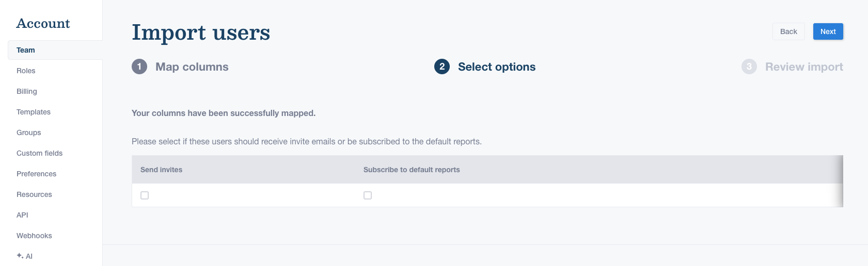
Task: Go to Webhooks settings
Action: pyautogui.click(x=34, y=236)
